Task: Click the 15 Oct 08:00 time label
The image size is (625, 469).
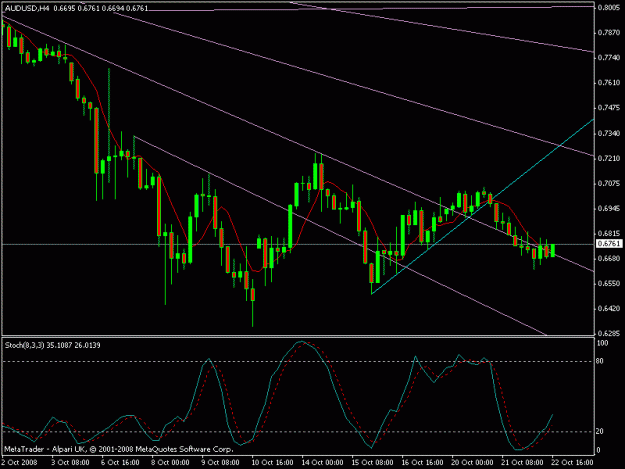Action: (x=372, y=463)
